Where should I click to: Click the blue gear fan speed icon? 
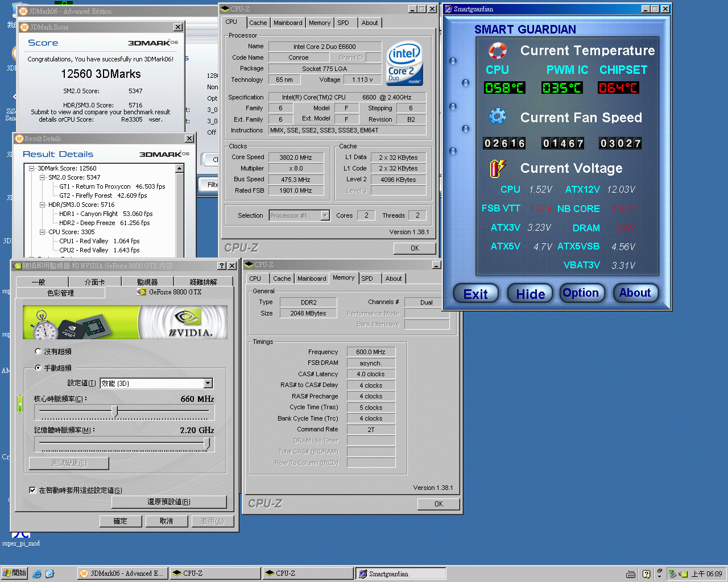498,117
